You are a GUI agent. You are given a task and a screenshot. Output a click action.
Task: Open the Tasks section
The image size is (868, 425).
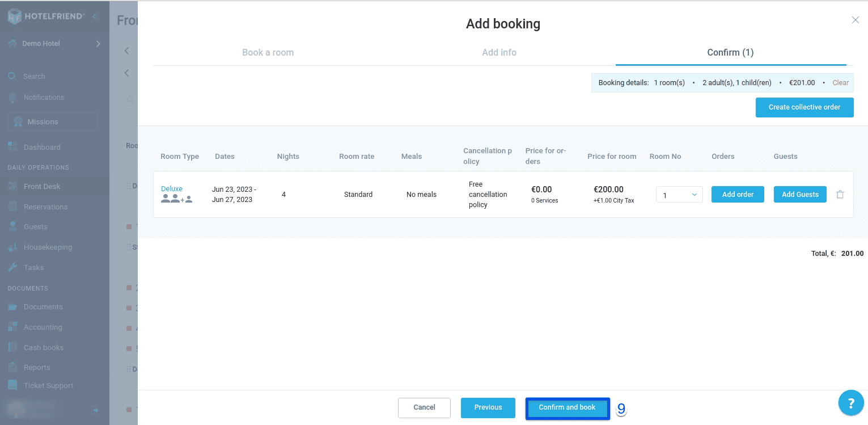pos(32,267)
